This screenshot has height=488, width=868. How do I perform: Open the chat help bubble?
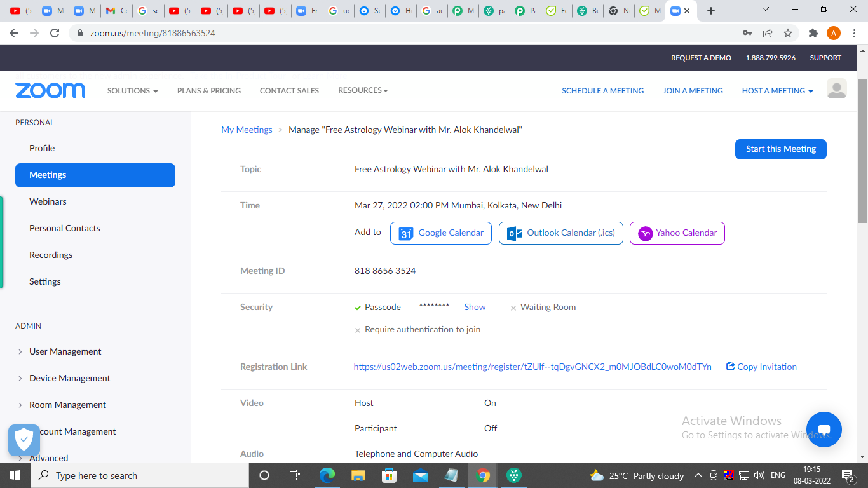tap(824, 430)
